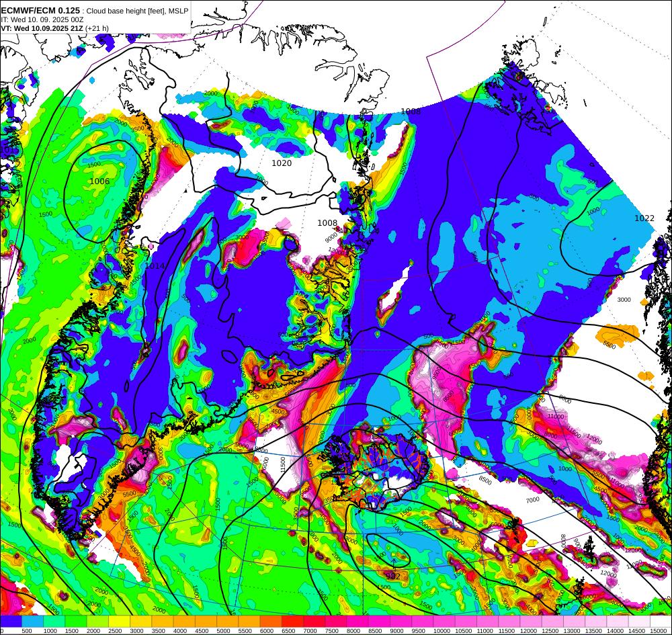672x635 pixels.
Task: Pick the white legend swatch above 15000
Action: pos(661,622)
